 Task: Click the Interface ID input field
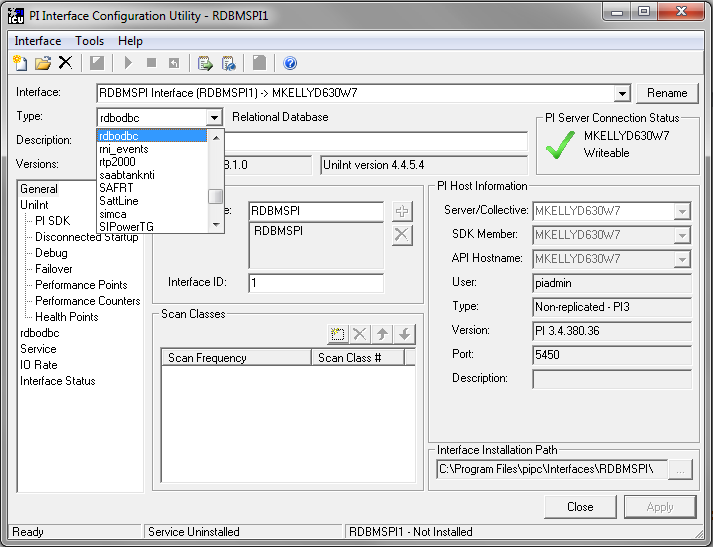(316, 283)
